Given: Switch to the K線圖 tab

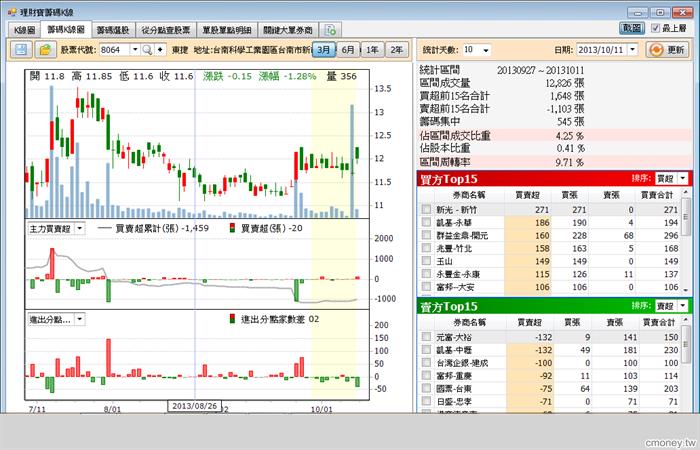Looking at the screenshot, I should click(x=25, y=30).
